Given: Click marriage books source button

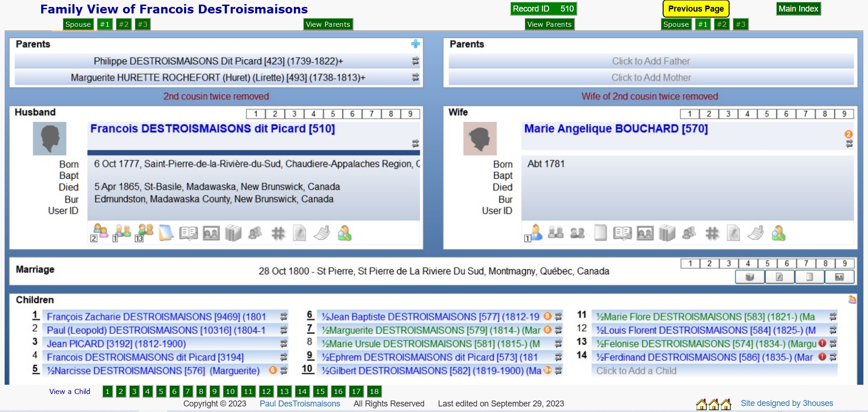Looking at the screenshot, I should (x=750, y=277).
